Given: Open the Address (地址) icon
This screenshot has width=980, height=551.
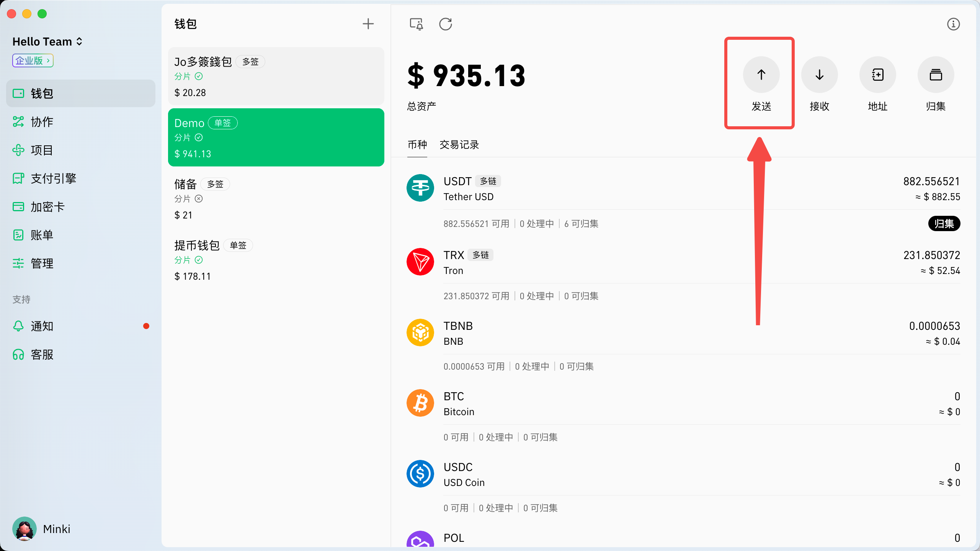Looking at the screenshot, I should tap(877, 75).
